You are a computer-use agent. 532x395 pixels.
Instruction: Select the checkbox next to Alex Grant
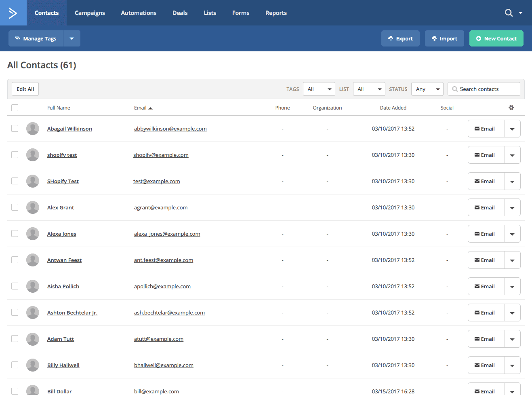tap(15, 207)
